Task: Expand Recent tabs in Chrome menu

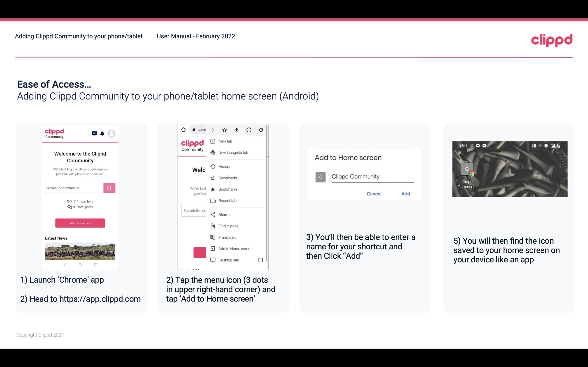Action: [228, 200]
